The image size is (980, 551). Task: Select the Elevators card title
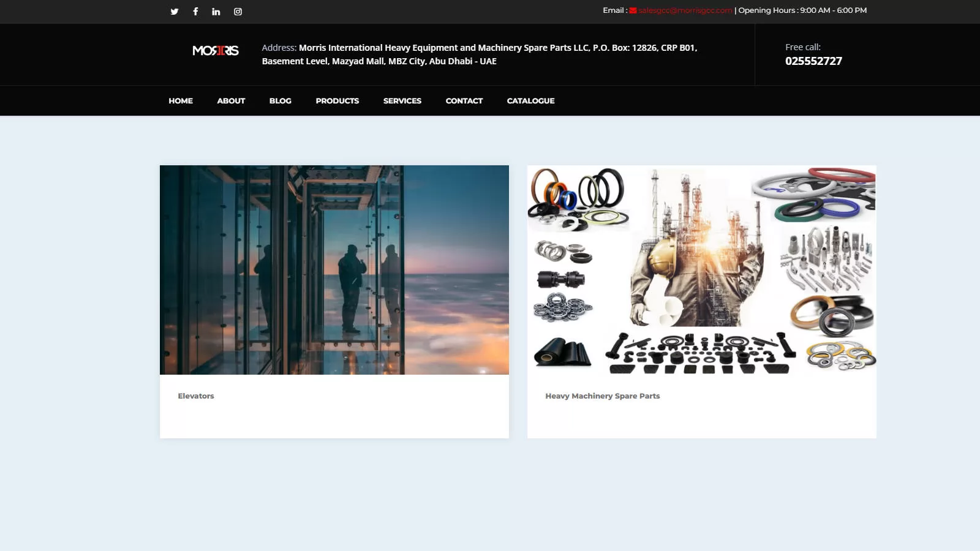(x=195, y=395)
